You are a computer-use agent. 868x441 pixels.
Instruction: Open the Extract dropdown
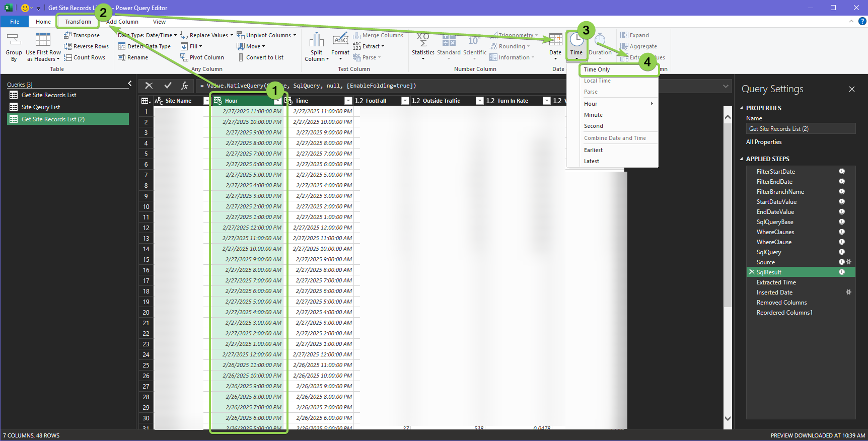[x=369, y=46]
